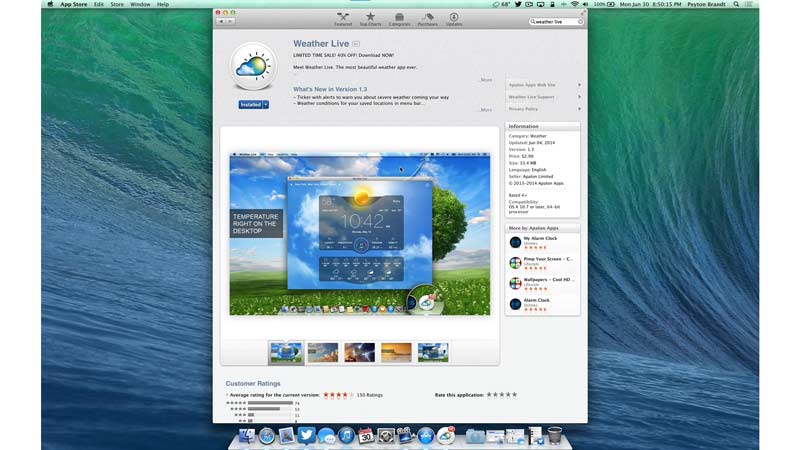Go back with the toolbar back arrow

(x=221, y=21)
